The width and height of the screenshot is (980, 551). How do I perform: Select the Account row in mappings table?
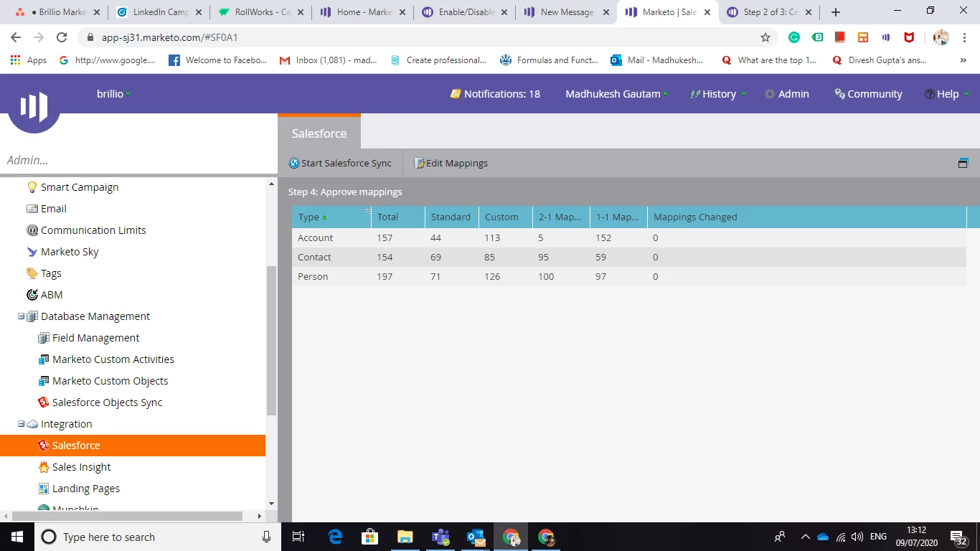tap(629, 237)
